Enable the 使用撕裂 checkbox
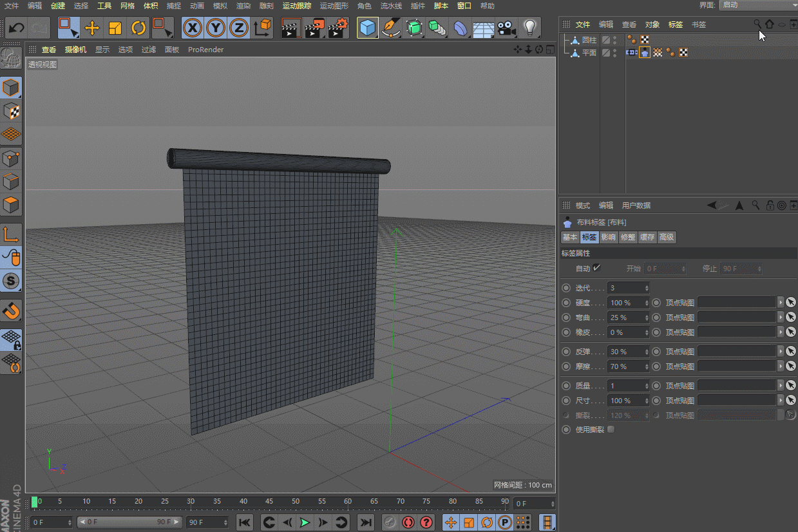This screenshot has width=798, height=532. pyautogui.click(x=611, y=430)
